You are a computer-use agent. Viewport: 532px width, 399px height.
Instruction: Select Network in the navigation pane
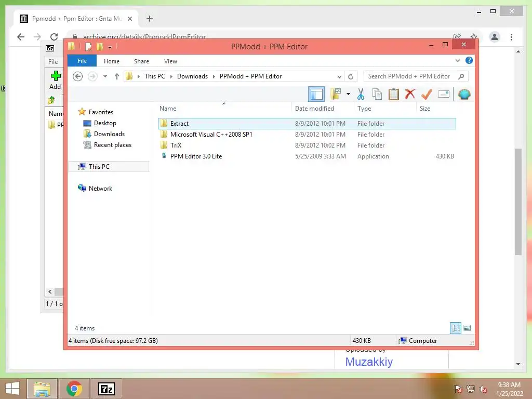coord(100,188)
